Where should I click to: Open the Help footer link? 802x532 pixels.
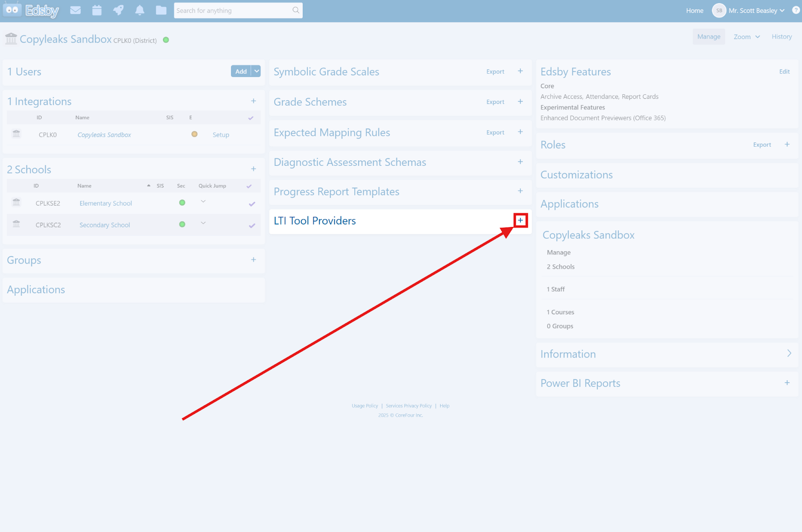pos(445,406)
